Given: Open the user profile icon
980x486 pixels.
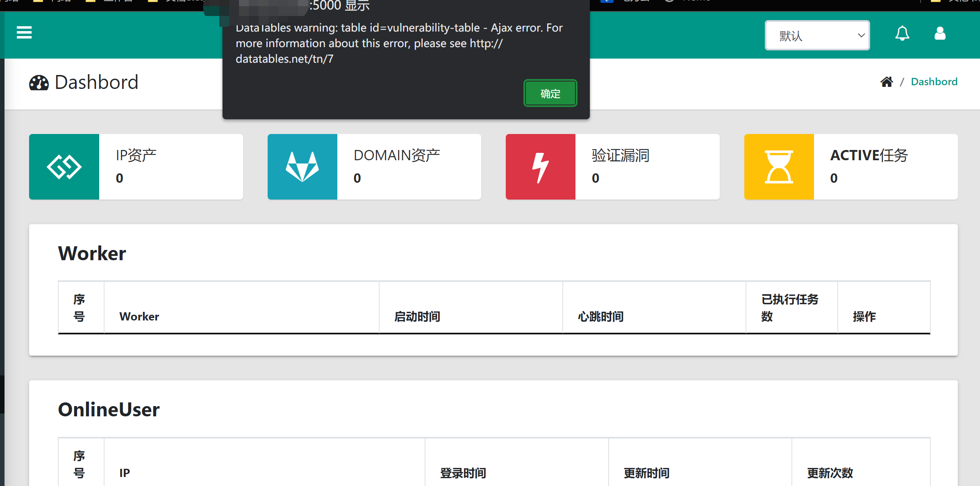Looking at the screenshot, I should [940, 34].
